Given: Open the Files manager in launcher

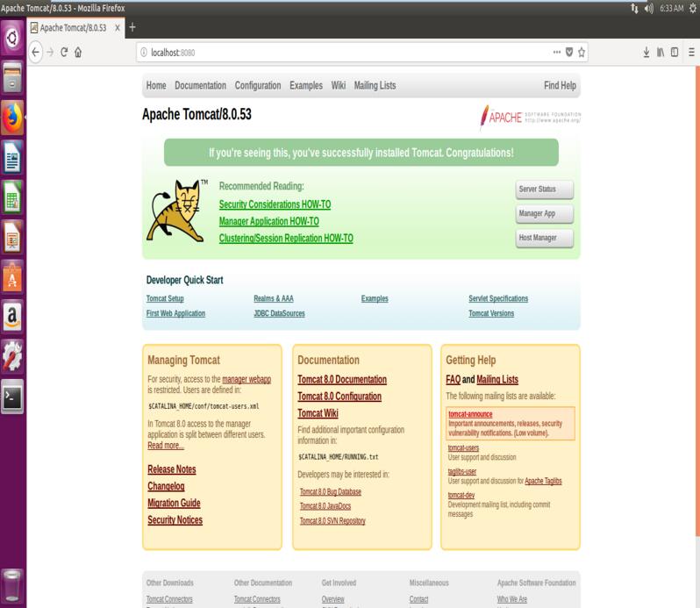Looking at the screenshot, I should coord(12,77).
